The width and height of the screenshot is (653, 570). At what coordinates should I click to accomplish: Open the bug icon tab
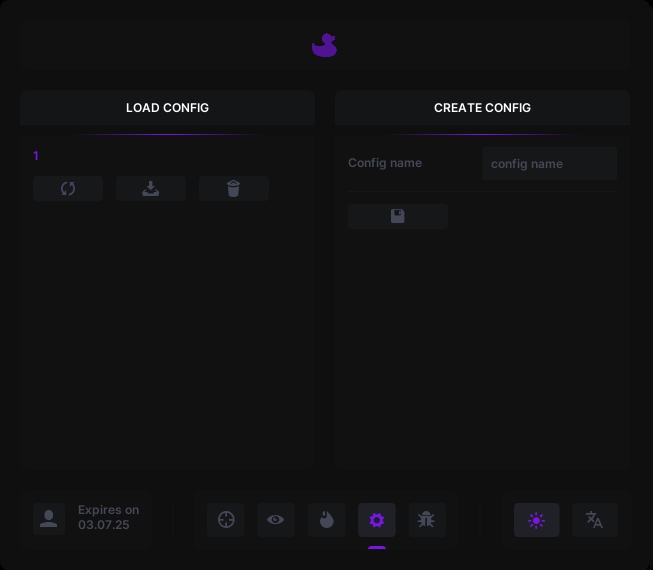click(427, 520)
